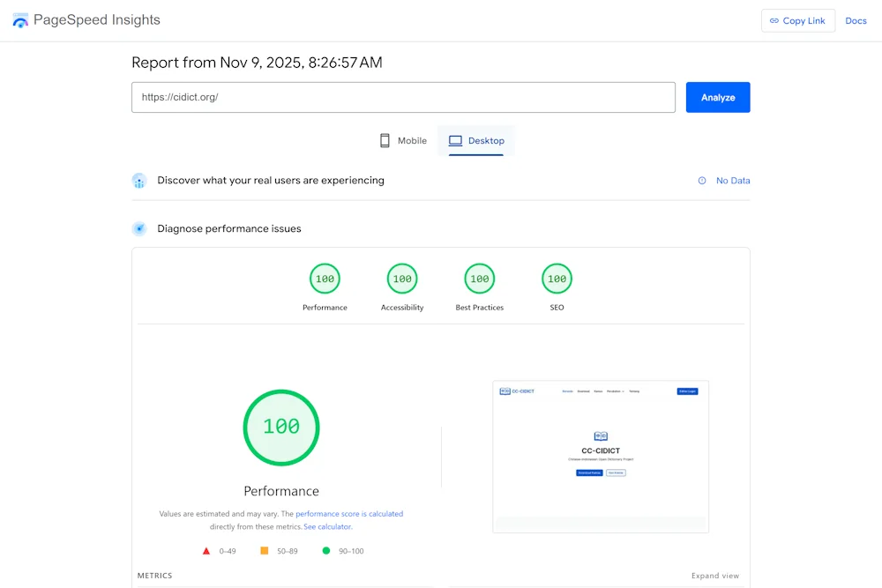Open the performance score is calculated link
Viewport: 882px width, 588px height.
coord(349,514)
